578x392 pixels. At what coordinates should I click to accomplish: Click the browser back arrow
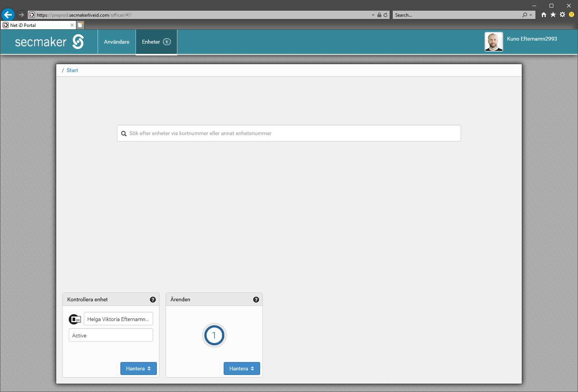8,15
